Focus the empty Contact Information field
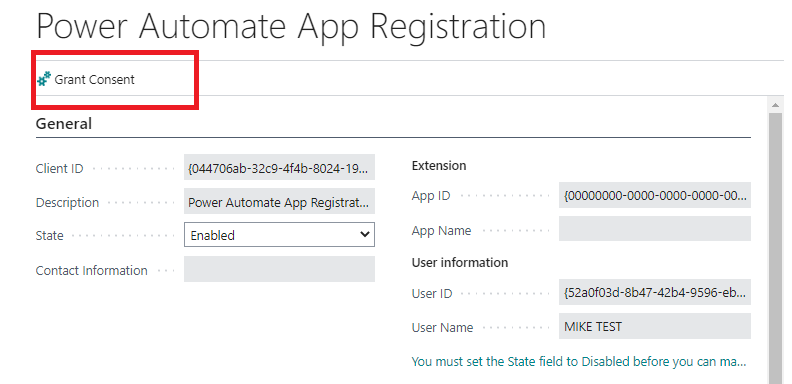The height and width of the screenshot is (384, 792). point(279,269)
